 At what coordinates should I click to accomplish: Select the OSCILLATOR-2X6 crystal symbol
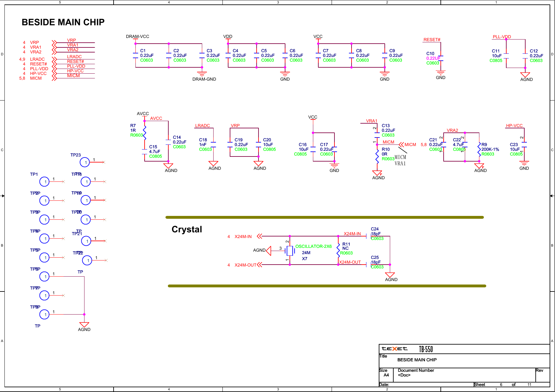(x=290, y=250)
